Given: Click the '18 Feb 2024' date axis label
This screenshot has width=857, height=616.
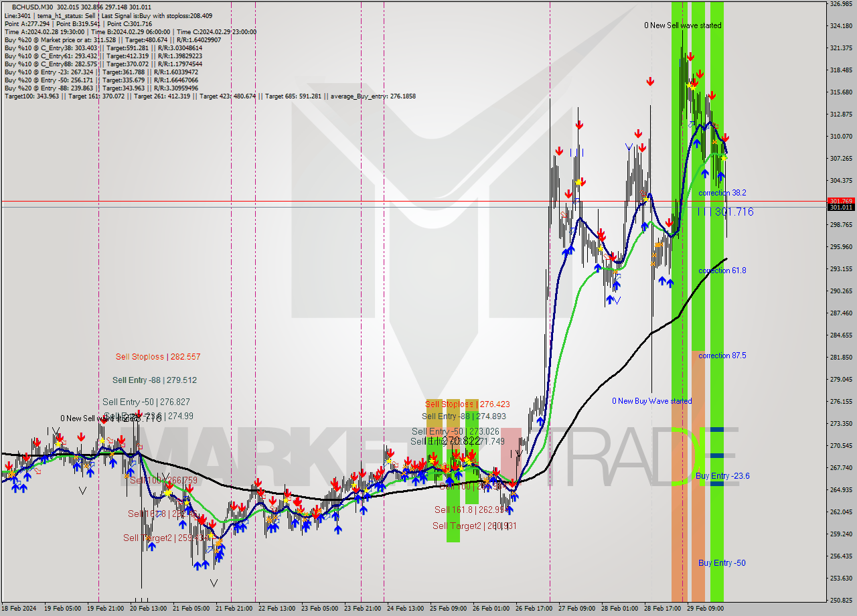Looking at the screenshot, I should pos(20,609).
